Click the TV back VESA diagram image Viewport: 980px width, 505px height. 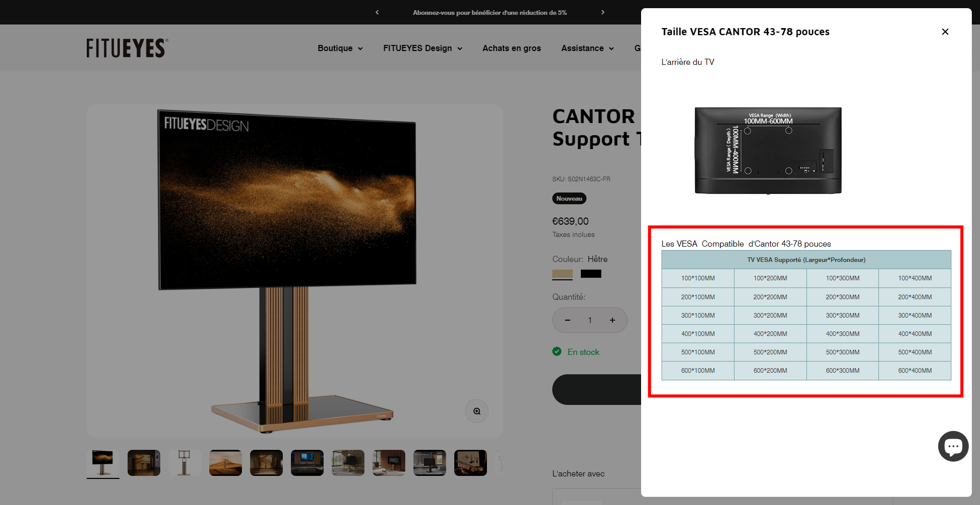pos(768,151)
